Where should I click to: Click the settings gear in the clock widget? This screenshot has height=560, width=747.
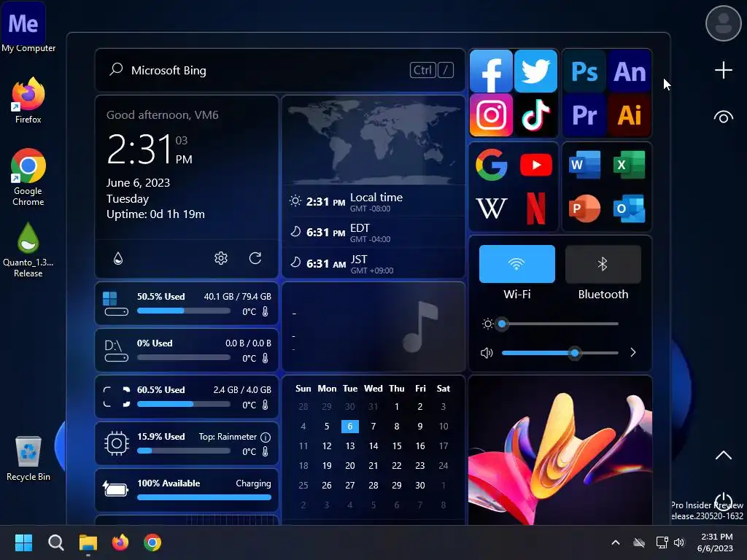pyautogui.click(x=220, y=258)
